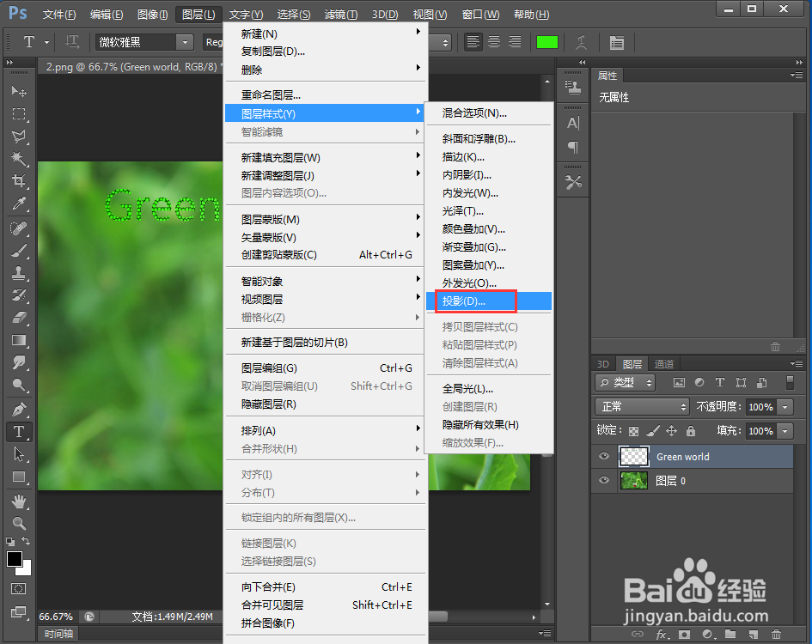
Task: Hide the 图层 0 layer
Action: [x=604, y=480]
